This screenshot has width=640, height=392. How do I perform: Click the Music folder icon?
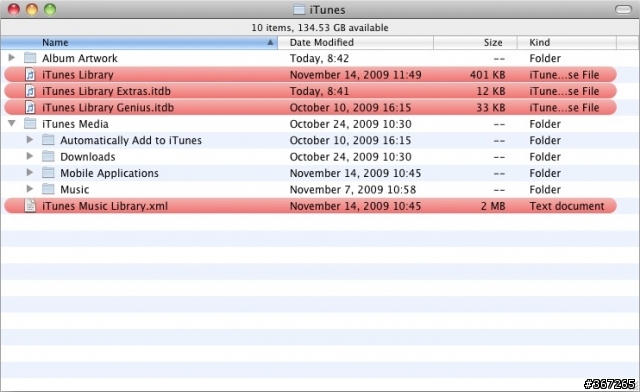pyautogui.click(x=48, y=189)
